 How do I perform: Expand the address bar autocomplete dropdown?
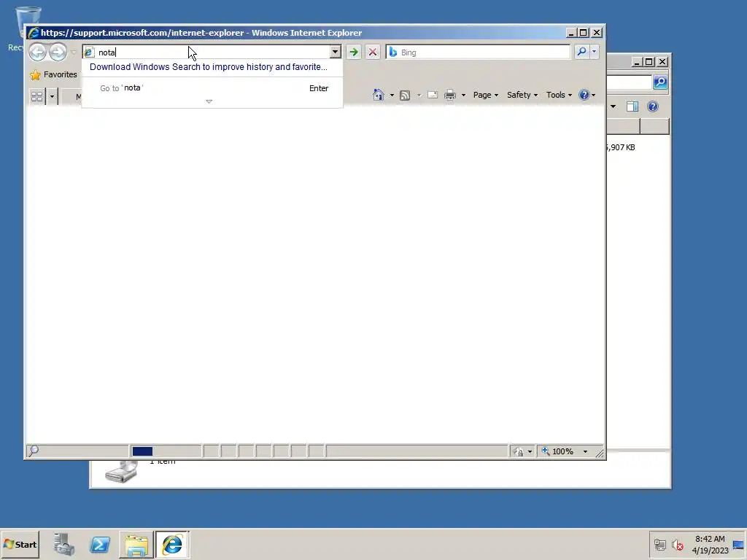point(336,52)
